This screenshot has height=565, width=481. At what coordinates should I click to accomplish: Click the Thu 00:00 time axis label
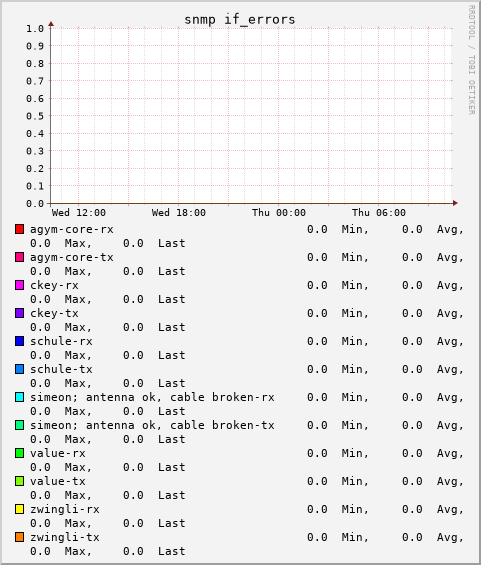(279, 213)
